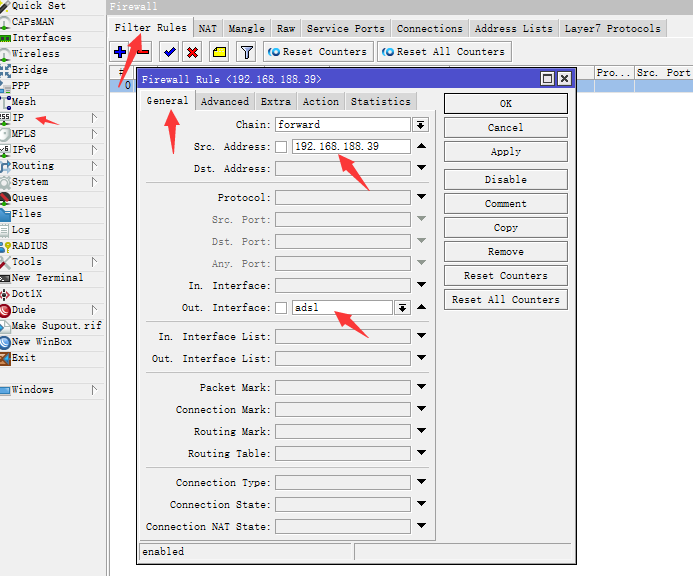Viewport: 693px width, 576px height.
Task: Click the blue plus add rule icon
Action: tap(120, 52)
